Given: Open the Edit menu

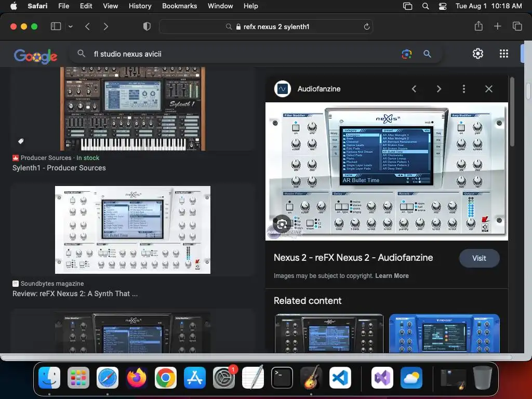Looking at the screenshot, I should click(x=86, y=6).
